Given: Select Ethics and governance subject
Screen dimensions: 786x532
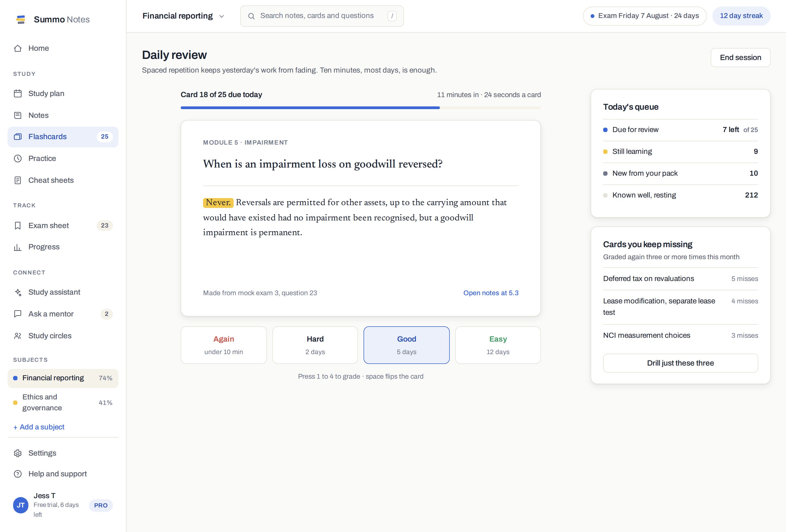Looking at the screenshot, I should pos(63,403).
